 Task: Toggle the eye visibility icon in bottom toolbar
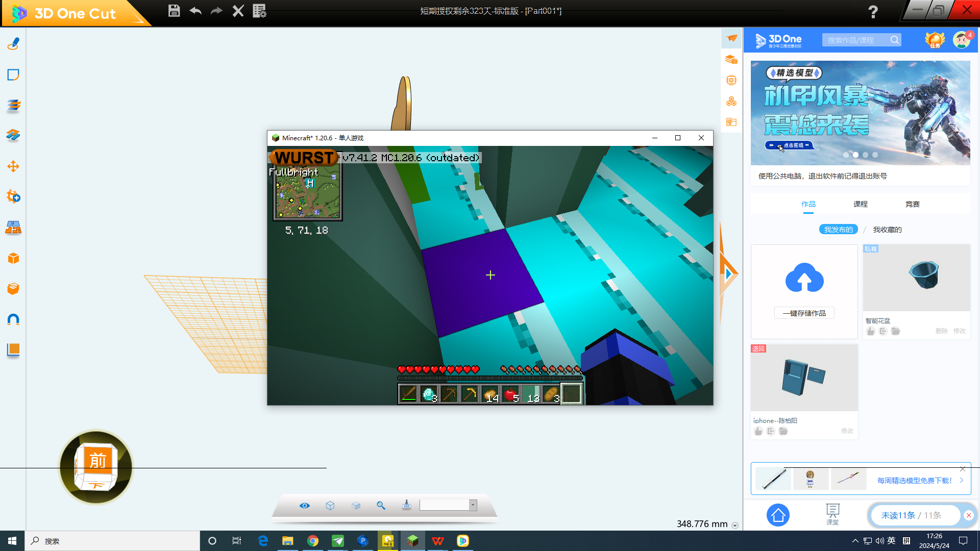(x=305, y=505)
